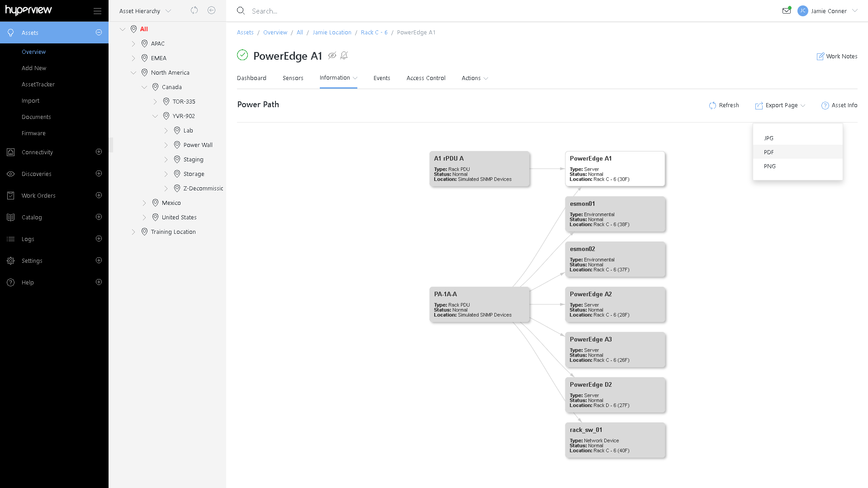Collapse the Assets sidebar section

[99, 33]
